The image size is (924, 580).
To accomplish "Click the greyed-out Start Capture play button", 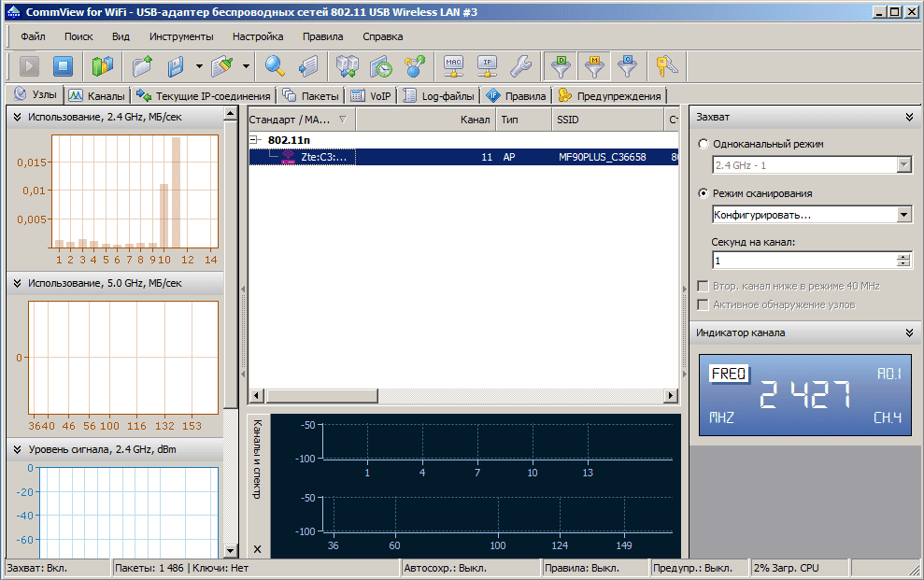I will [30, 66].
